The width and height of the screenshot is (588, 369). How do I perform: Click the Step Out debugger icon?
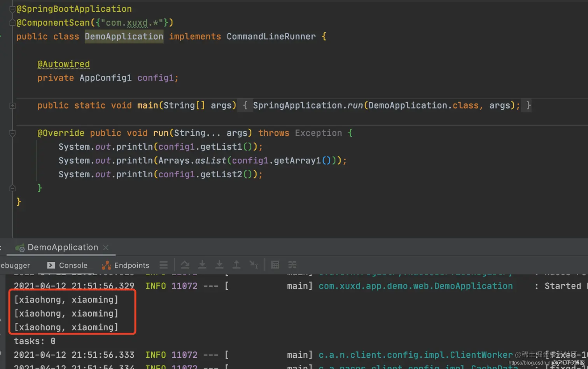[236, 265]
